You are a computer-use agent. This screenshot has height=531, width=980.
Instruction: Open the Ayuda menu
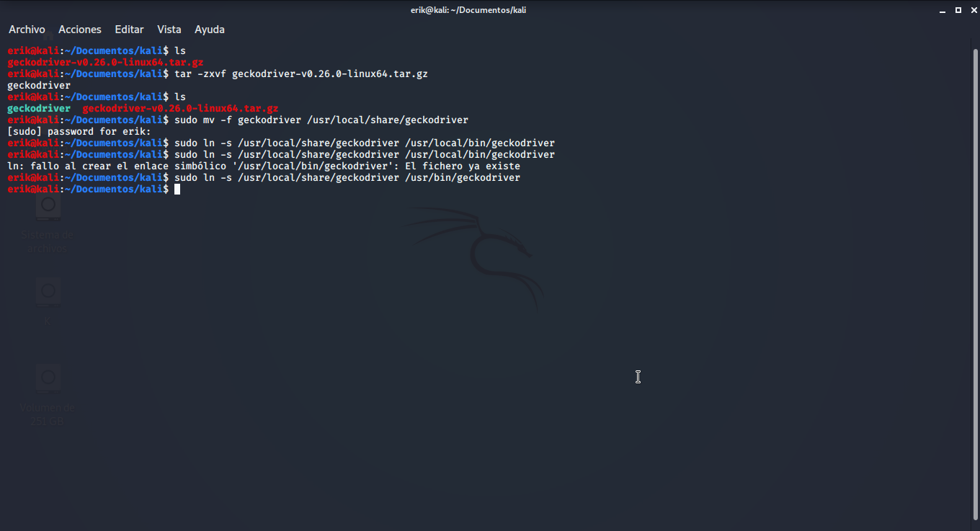point(210,30)
